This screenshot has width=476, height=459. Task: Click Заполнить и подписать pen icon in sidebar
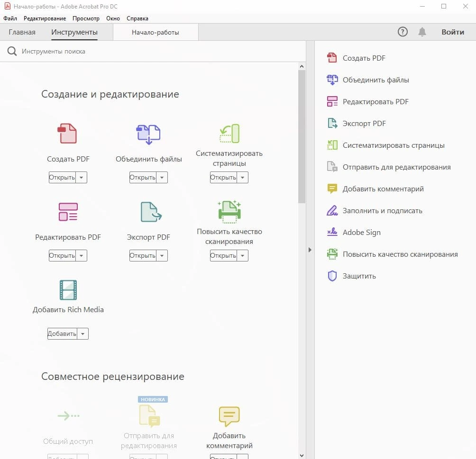click(x=332, y=210)
